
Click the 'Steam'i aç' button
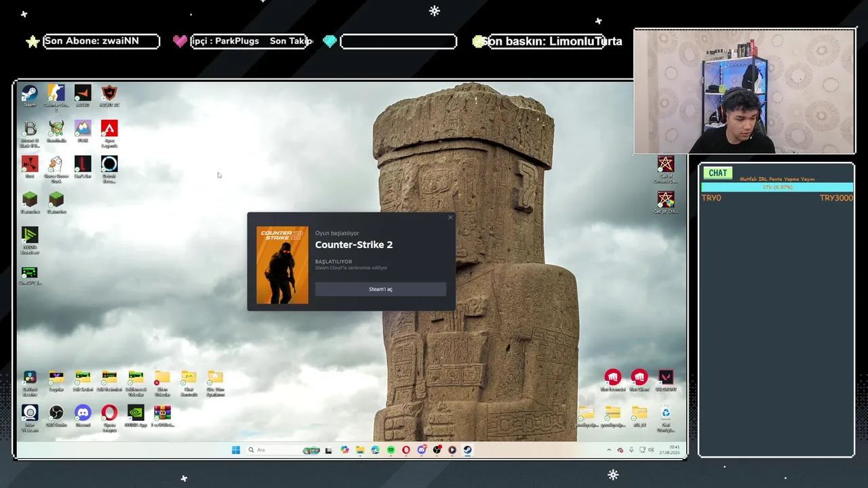click(380, 289)
